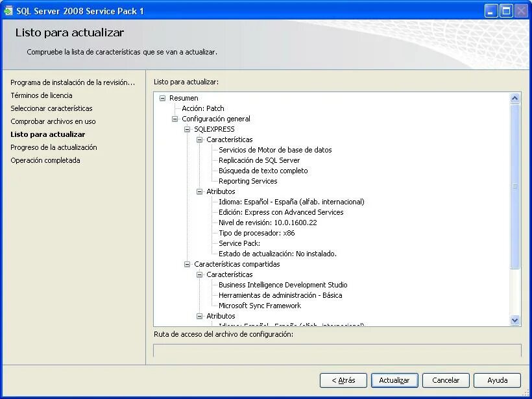
Task: Collapse the Resumen tree node
Action: [x=162, y=98]
